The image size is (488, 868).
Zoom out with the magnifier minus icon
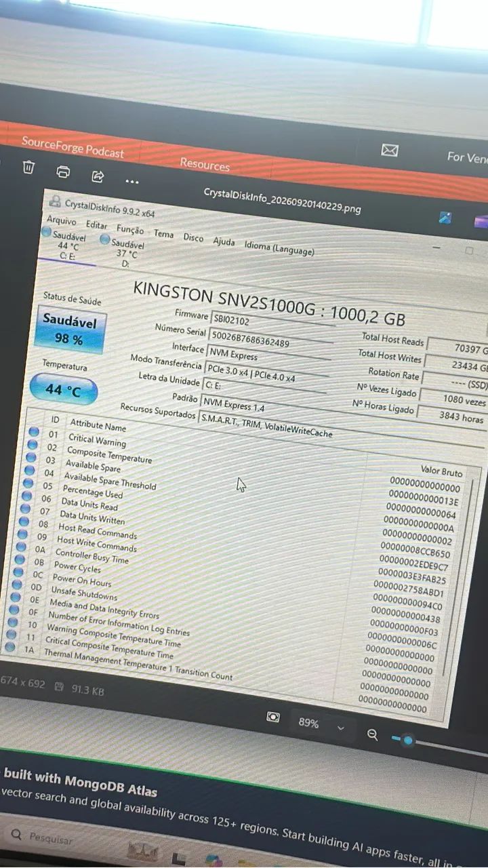tap(372, 734)
